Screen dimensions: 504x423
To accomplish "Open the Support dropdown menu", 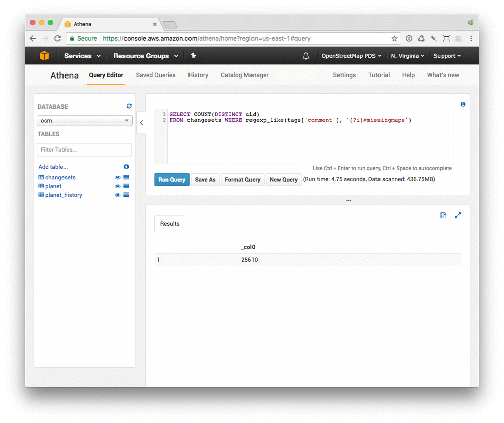I will point(447,56).
